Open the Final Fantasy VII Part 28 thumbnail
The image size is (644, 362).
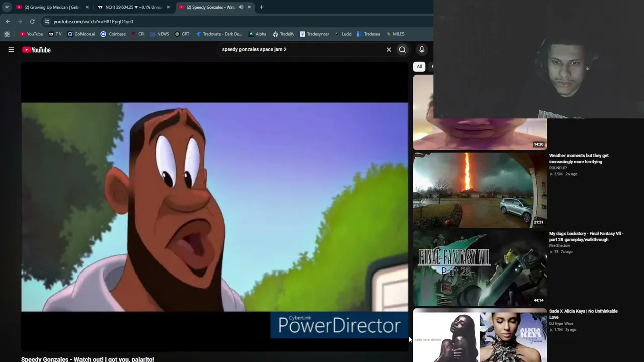480,268
